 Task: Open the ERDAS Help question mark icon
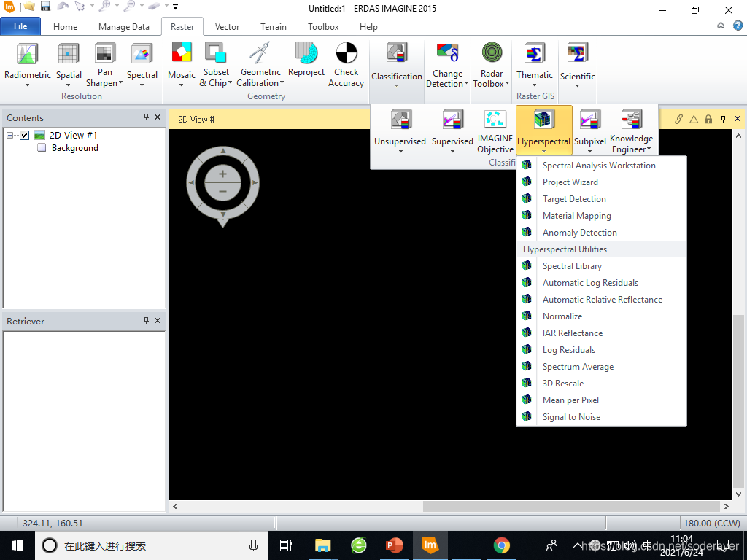pyautogui.click(x=738, y=26)
